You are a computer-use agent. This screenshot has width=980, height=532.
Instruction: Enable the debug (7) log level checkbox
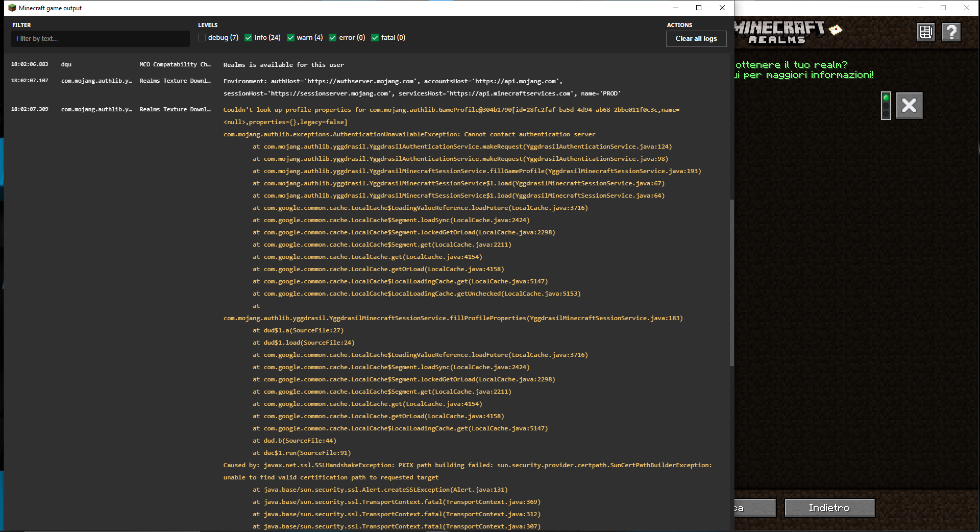[202, 38]
